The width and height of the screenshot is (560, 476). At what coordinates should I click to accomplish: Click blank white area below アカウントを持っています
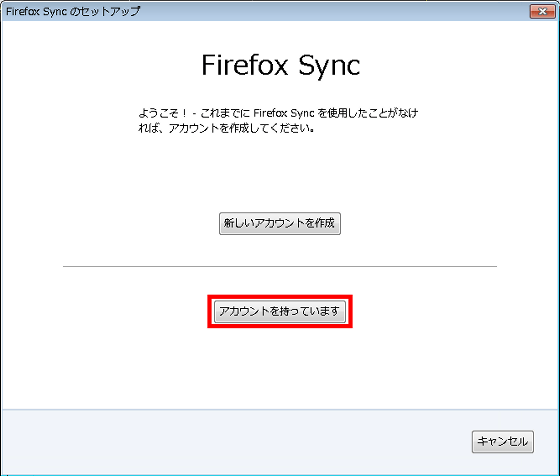[280, 368]
